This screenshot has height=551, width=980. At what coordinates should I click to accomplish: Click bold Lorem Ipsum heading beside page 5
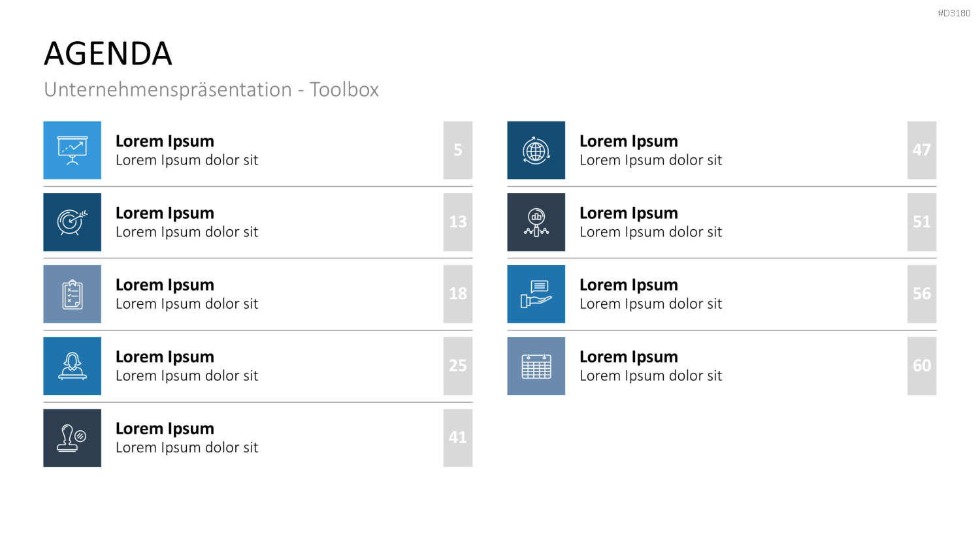[x=165, y=141]
